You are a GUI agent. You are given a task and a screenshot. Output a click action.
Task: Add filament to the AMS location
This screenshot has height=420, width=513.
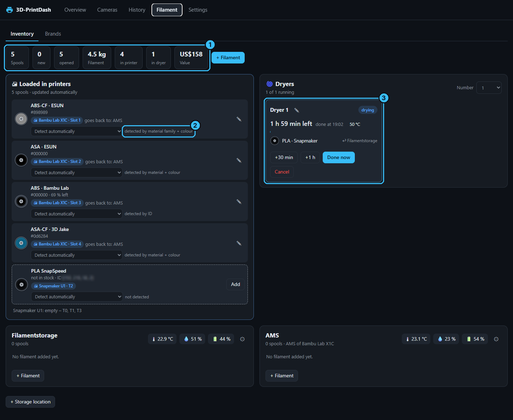[x=282, y=376]
